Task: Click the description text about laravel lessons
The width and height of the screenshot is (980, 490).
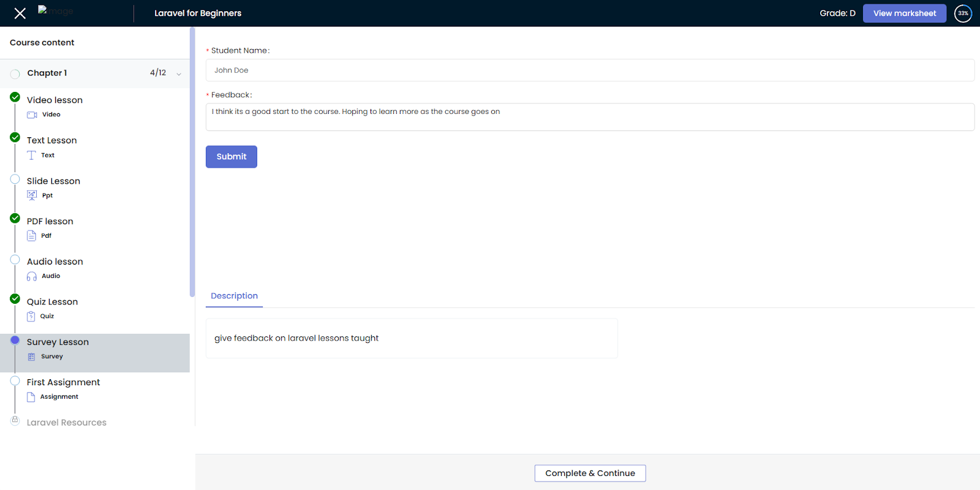Action: coord(296,338)
